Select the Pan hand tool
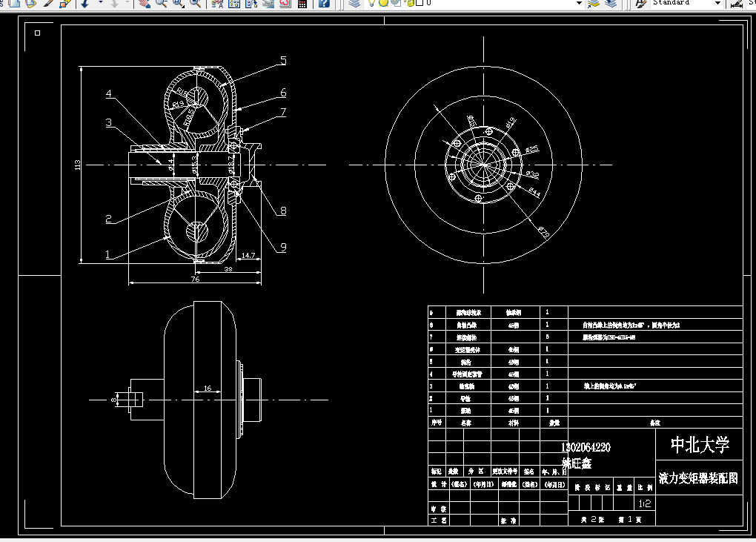Viewport: 756px width, 542px height. [x=145, y=4]
